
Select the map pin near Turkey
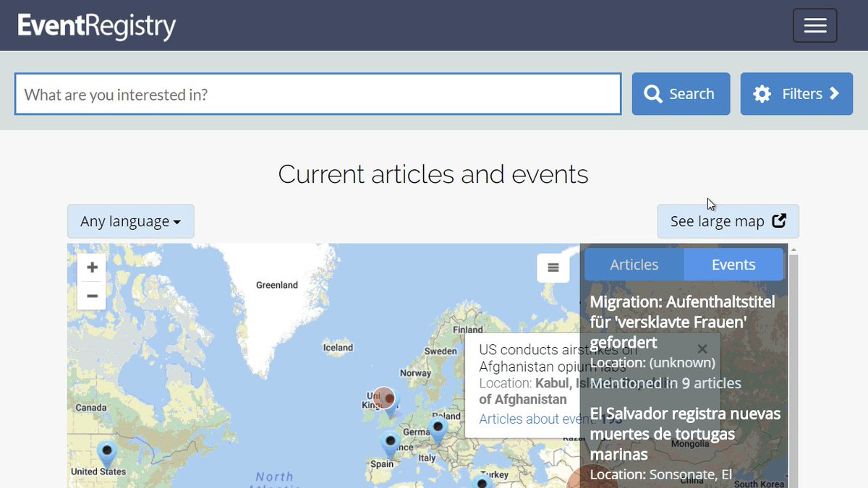482,482
